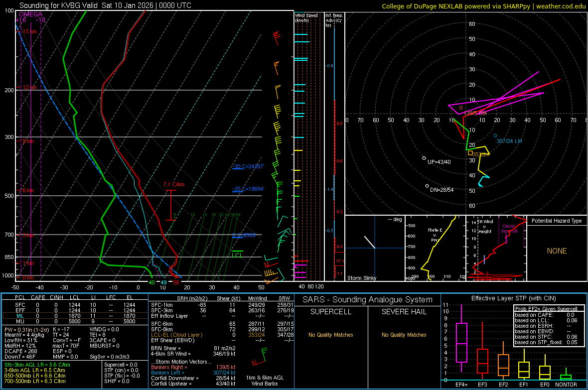This screenshot has height=390, width=588.
Task: Click the Bunkers right-mover circle marker on hodograph
Action: point(461,108)
